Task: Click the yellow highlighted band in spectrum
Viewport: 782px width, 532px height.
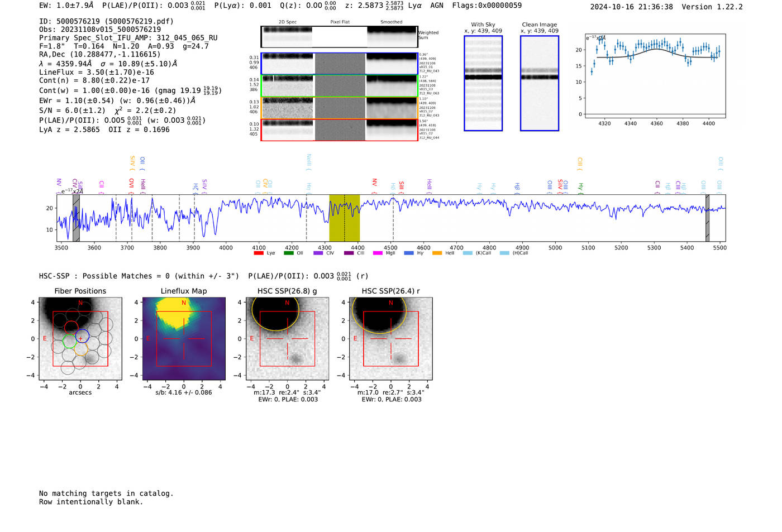Action: pos(344,218)
